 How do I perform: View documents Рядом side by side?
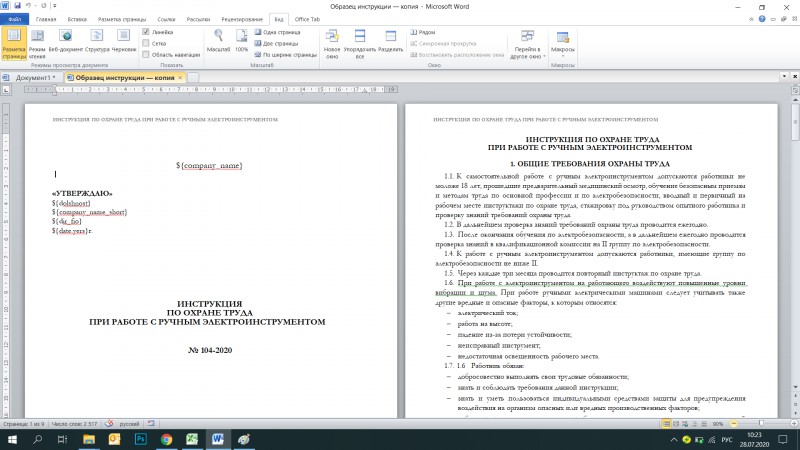tap(422, 32)
